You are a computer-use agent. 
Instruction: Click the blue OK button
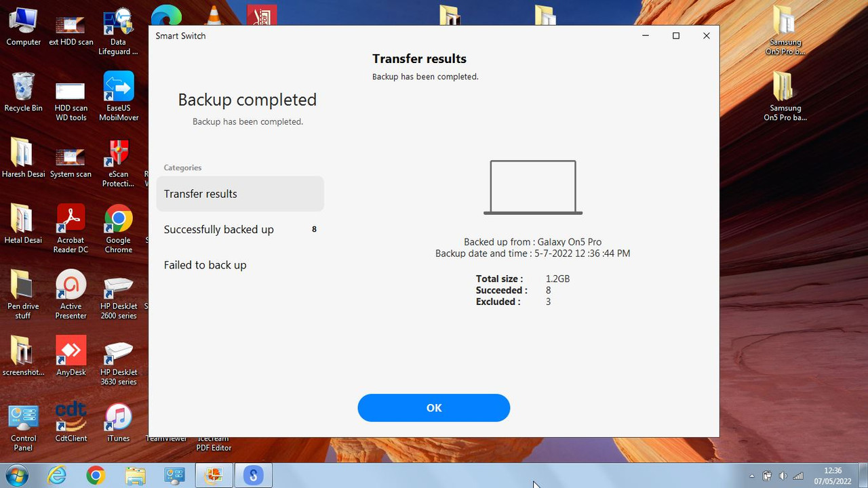click(x=433, y=408)
